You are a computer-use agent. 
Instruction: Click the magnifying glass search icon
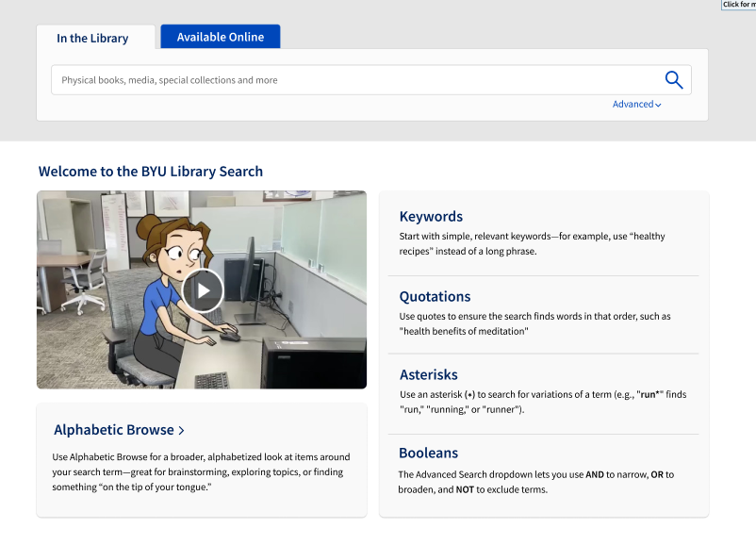click(673, 80)
